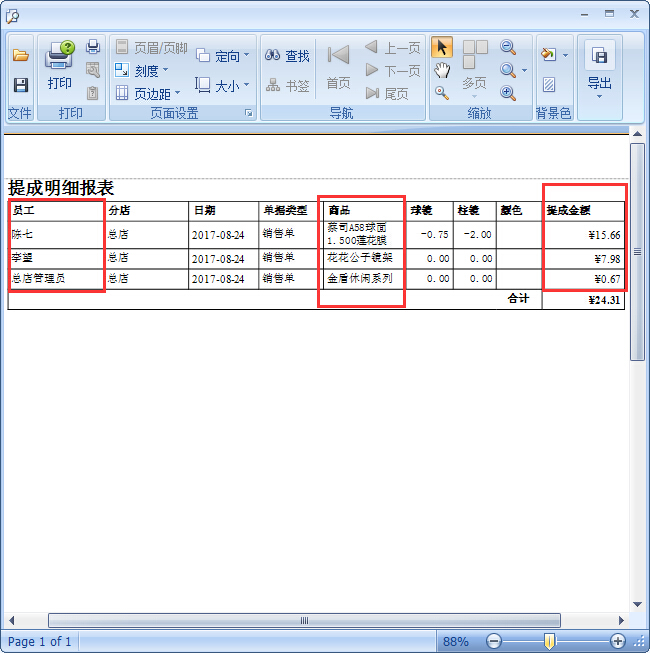This screenshot has height=653, width=650.
Task: Click the page color bucket icon
Action: (548, 54)
